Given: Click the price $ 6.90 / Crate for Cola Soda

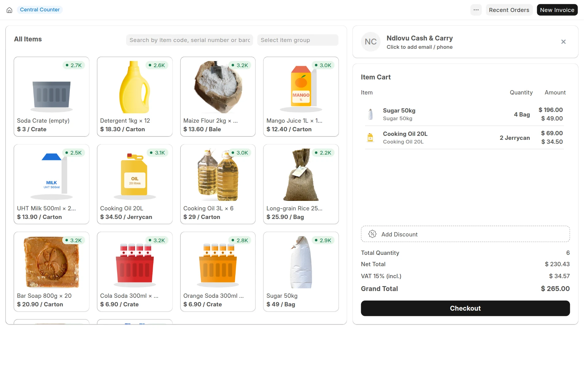Looking at the screenshot, I should 119,304.
